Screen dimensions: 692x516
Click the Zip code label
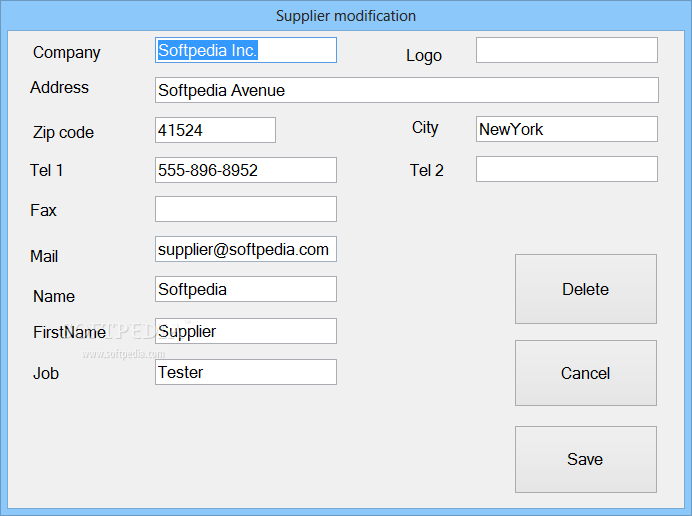63,132
